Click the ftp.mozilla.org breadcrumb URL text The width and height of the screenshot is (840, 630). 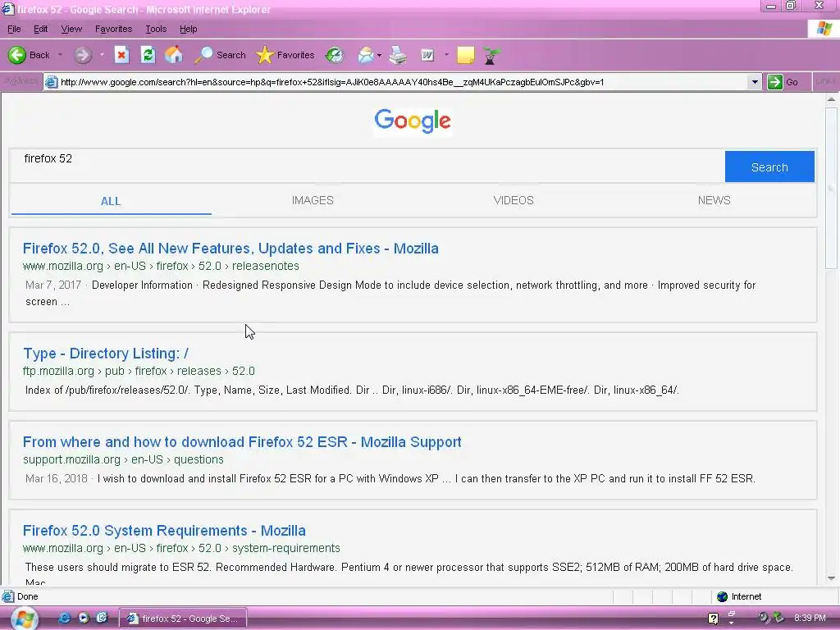coord(139,371)
